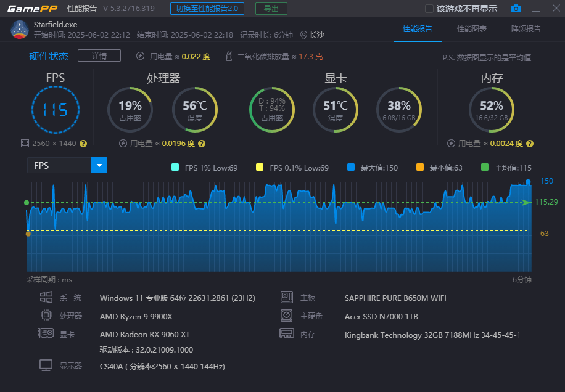Click the Windows 11 专业版 system text
This screenshot has width=565, height=392.
pyautogui.click(x=177, y=298)
